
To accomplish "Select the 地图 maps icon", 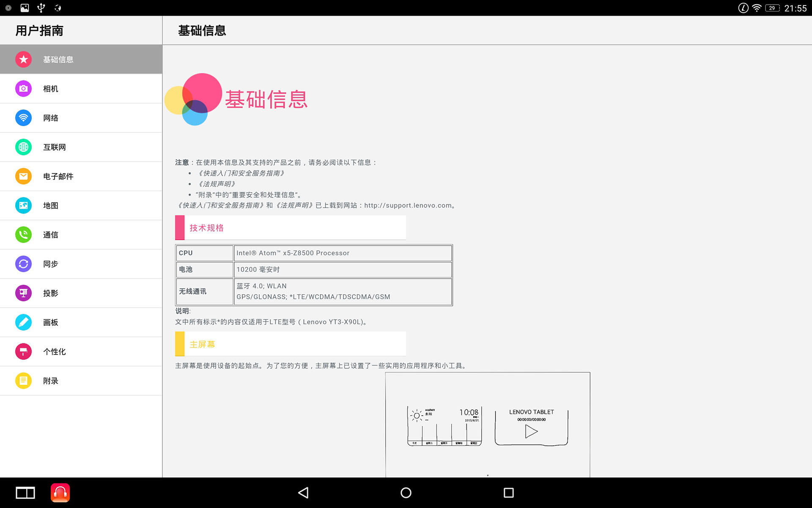I will pos(23,205).
